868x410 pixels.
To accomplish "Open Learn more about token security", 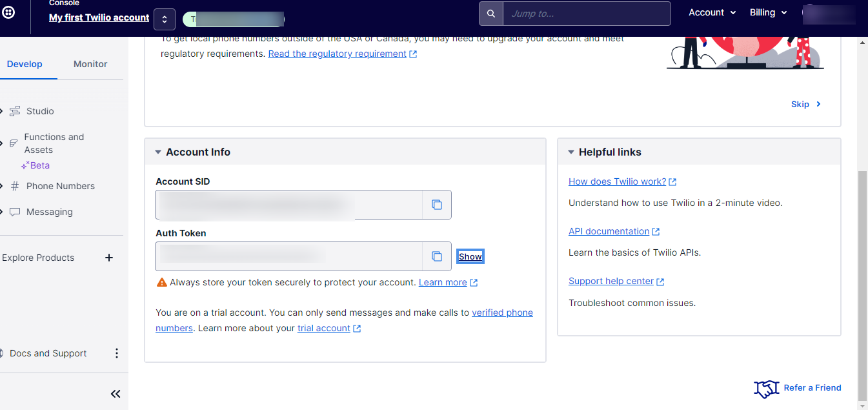I will coord(443,282).
